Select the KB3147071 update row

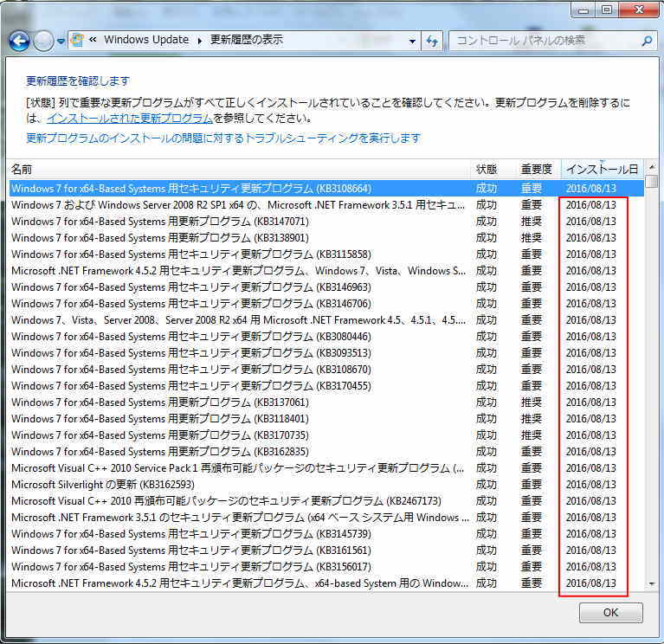(326, 222)
